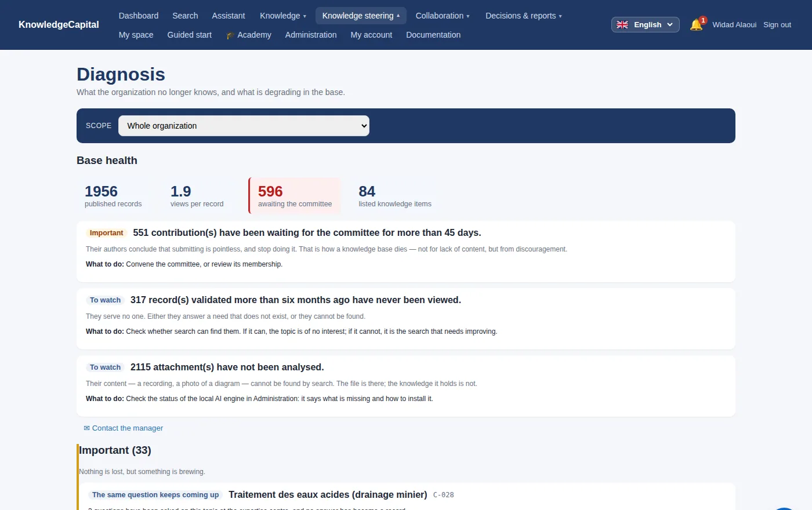Image resolution: width=812 pixels, height=510 pixels.
Task: Open 'Traitement des eaux acides (drainage minier)' record
Action: click(328, 495)
